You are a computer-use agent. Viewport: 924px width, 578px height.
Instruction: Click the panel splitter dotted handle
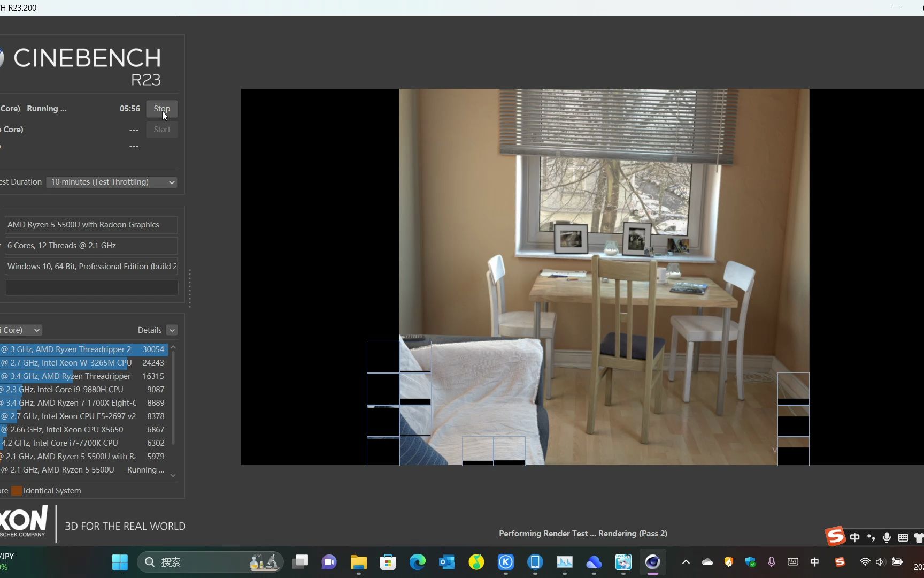[190, 288]
